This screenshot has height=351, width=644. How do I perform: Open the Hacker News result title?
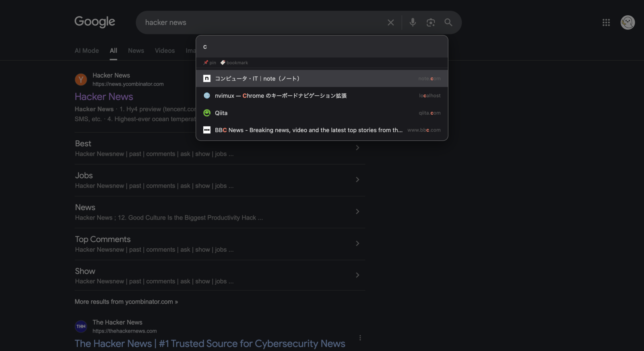(x=104, y=96)
